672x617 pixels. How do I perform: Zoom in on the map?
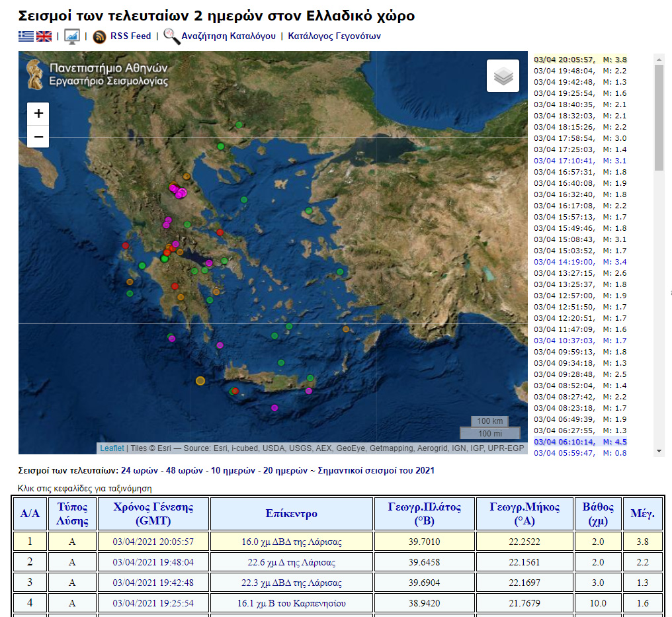point(38,114)
